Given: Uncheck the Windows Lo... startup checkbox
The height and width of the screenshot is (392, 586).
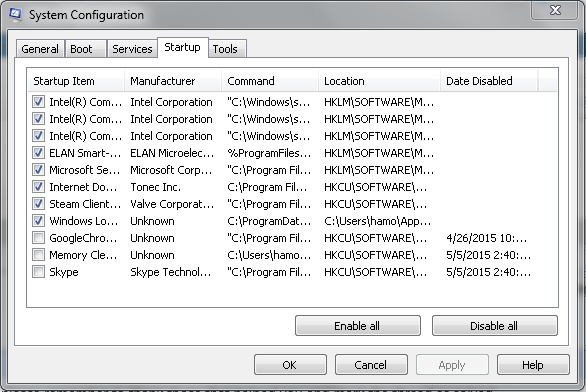Looking at the screenshot, I should [x=38, y=220].
